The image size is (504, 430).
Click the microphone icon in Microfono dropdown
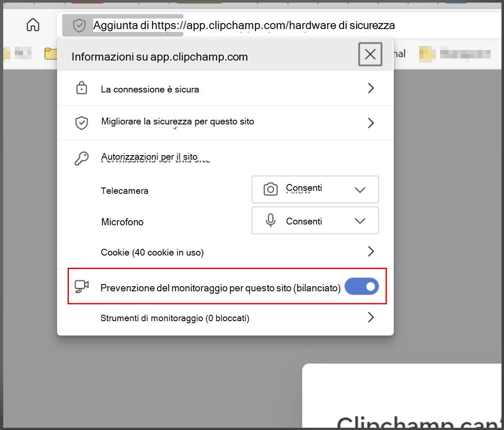coord(271,221)
